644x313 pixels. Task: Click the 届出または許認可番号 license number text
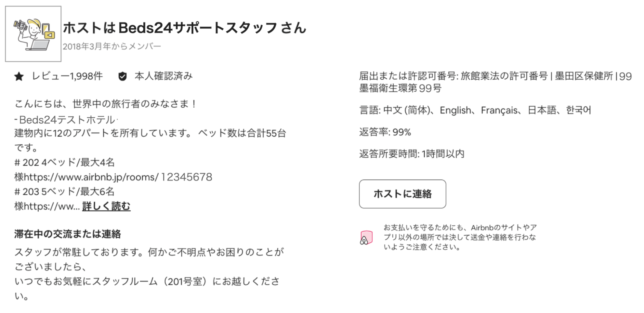tap(495, 82)
